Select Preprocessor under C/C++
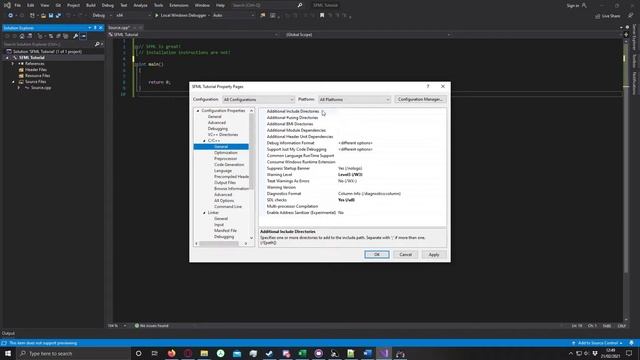Image resolution: width=640 pixels, height=360 pixels. 225,159
